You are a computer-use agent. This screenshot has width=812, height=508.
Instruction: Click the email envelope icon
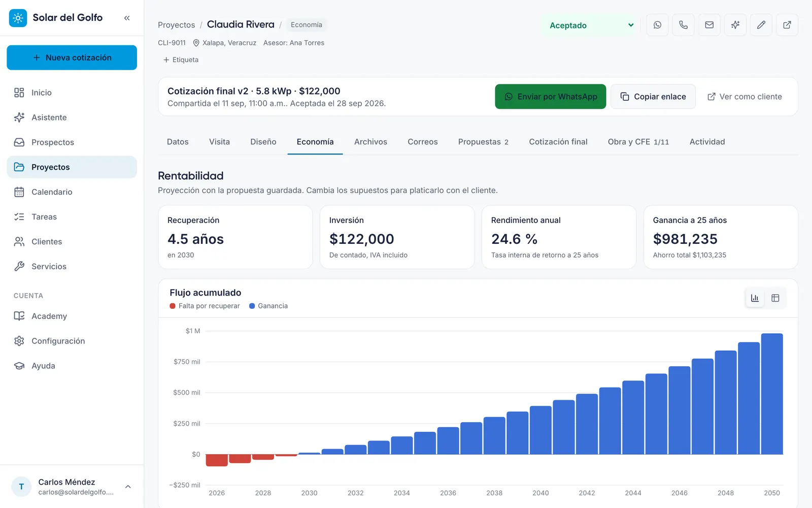709,25
